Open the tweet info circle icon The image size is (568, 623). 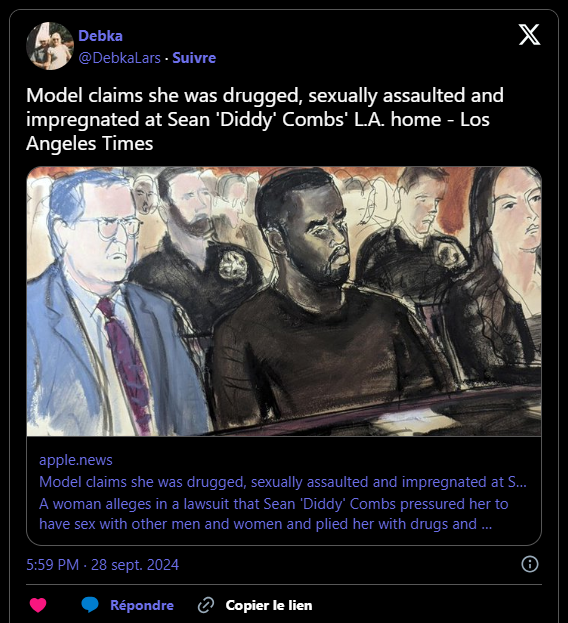529,564
